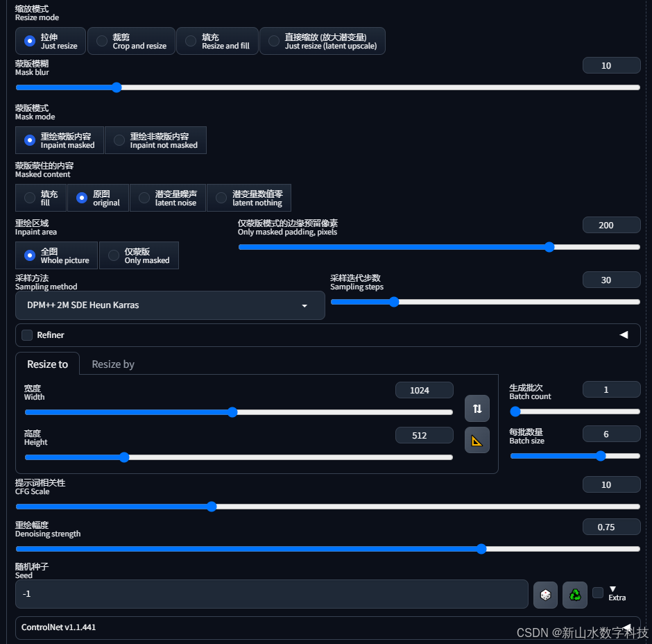Adjust Only masked padding pixels slider
This screenshot has width=652, height=644.
(x=439, y=247)
